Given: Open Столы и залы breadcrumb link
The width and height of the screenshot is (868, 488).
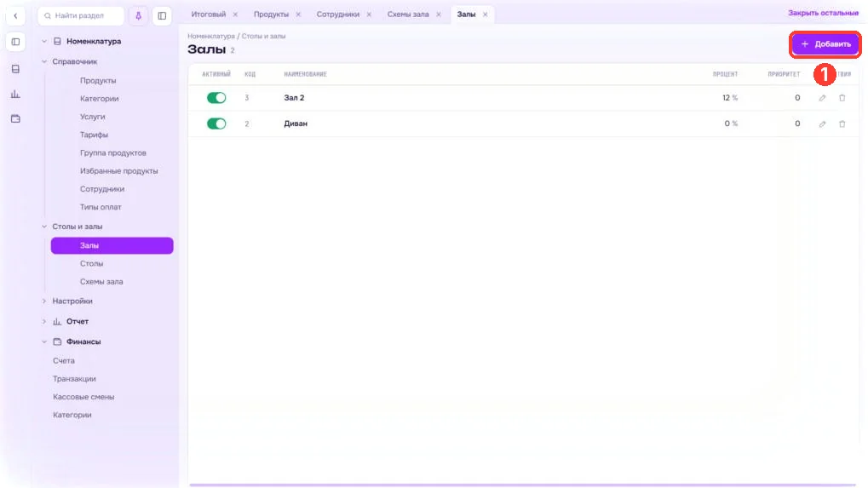Looking at the screenshot, I should coord(263,36).
